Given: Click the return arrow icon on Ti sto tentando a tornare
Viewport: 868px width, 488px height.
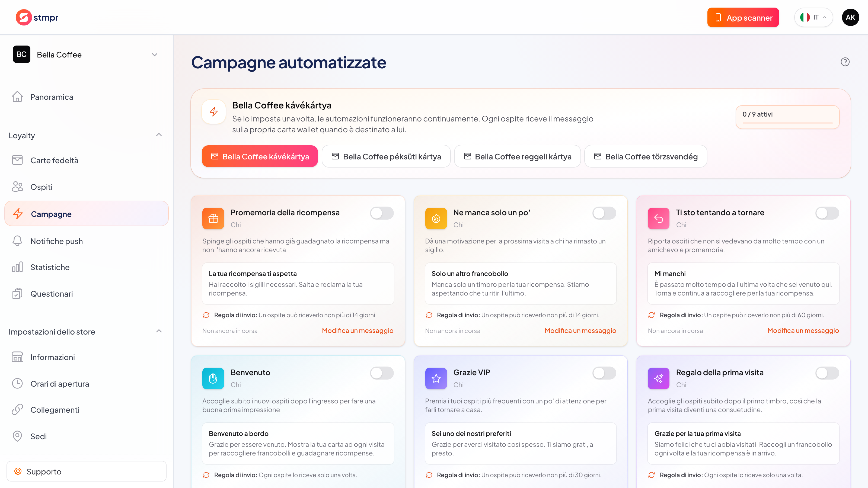Looking at the screenshot, I should (658, 218).
